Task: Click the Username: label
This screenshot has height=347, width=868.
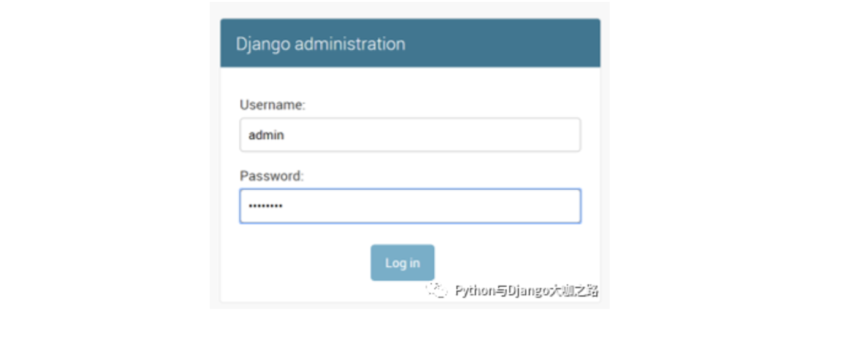Action: 272,105
